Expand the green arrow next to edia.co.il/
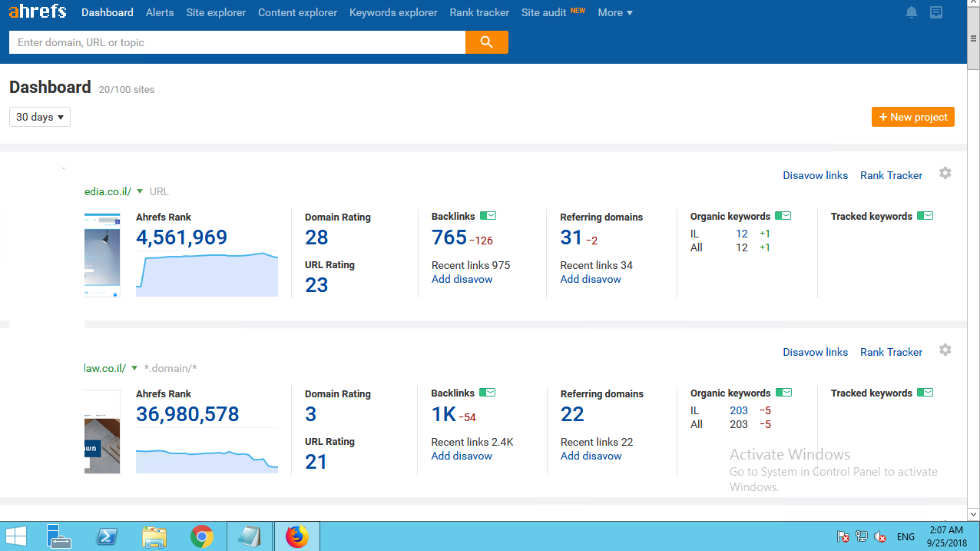The width and height of the screenshot is (980, 551). point(140,191)
